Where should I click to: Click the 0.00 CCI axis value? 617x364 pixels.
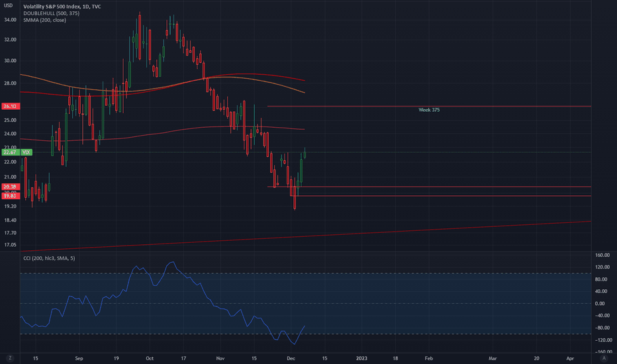tap(600, 304)
